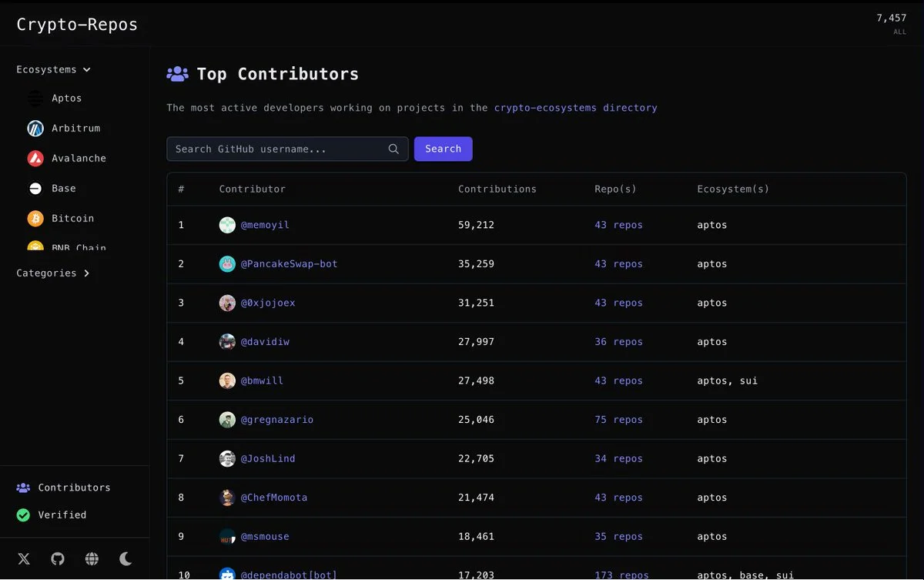This screenshot has height=580, width=924.
Task: Click the Arbitrum logo in the sidebar
Action: [35, 128]
